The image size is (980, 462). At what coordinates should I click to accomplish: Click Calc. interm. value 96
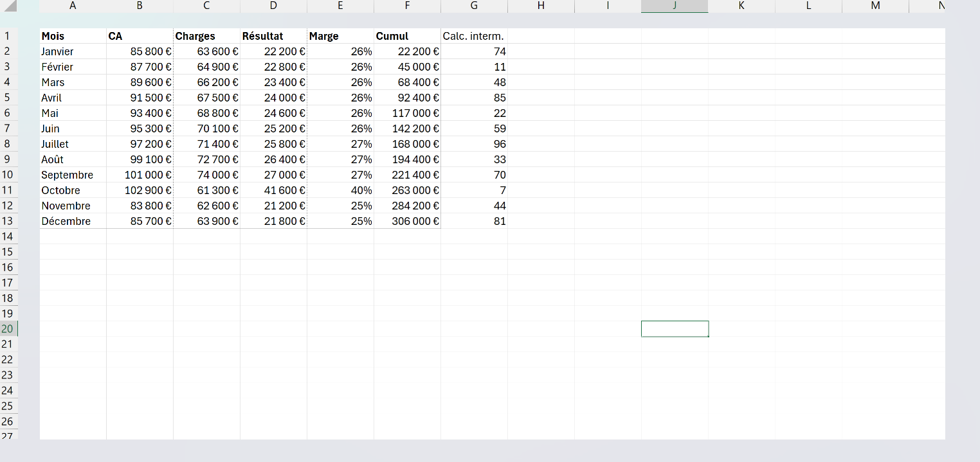pos(474,144)
